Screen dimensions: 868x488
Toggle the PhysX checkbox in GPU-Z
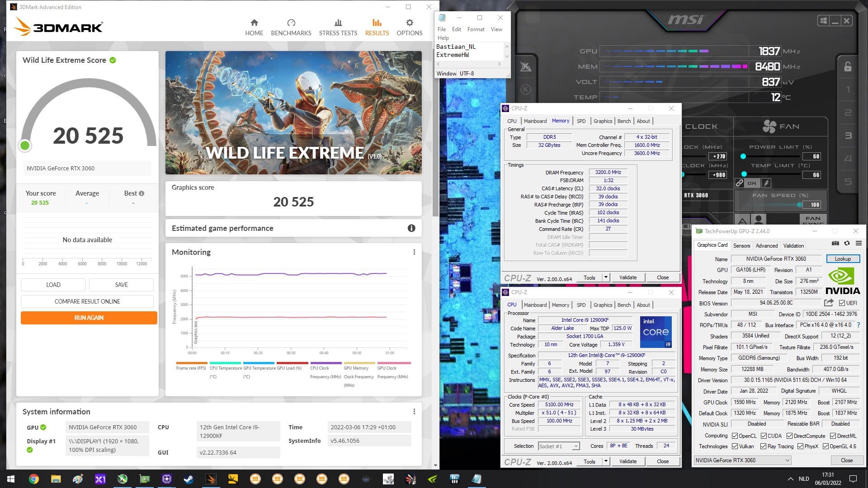(800, 446)
